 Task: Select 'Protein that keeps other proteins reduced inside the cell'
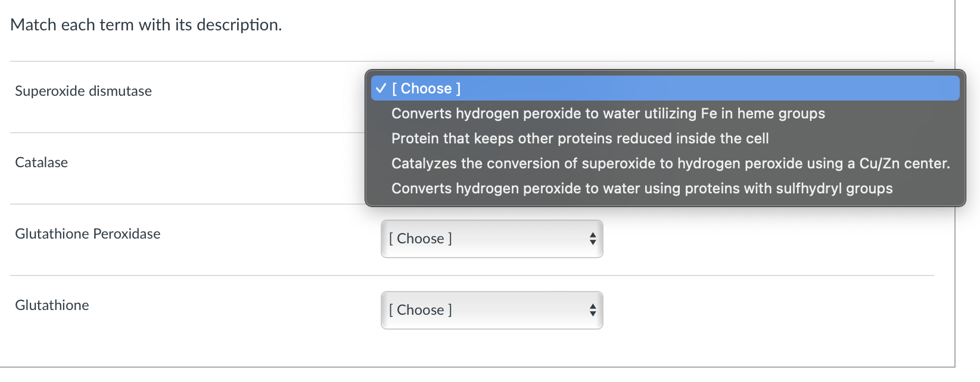coord(580,138)
